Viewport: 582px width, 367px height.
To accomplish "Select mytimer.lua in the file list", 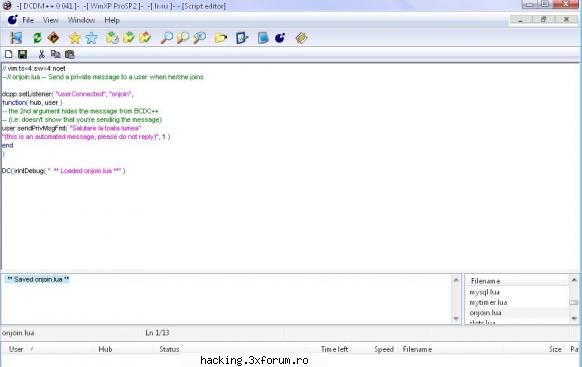I will [x=488, y=302].
